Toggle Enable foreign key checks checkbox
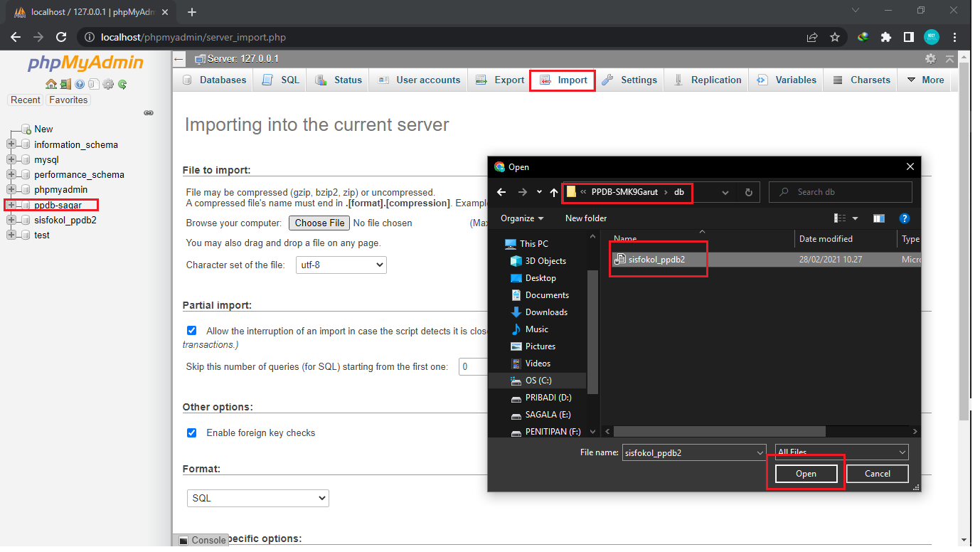The image size is (980, 552). [191, 432]
